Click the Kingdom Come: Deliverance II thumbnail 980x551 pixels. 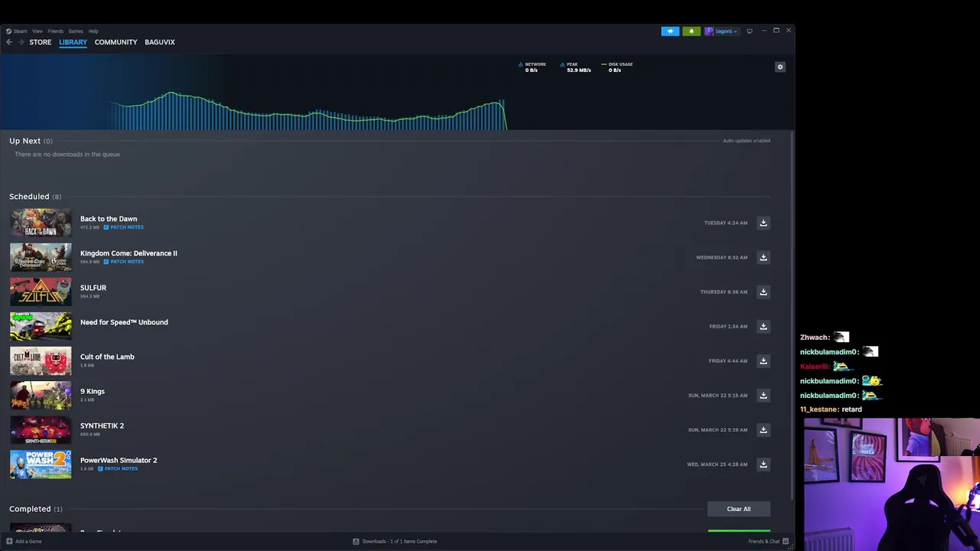(x=41, y=257)
